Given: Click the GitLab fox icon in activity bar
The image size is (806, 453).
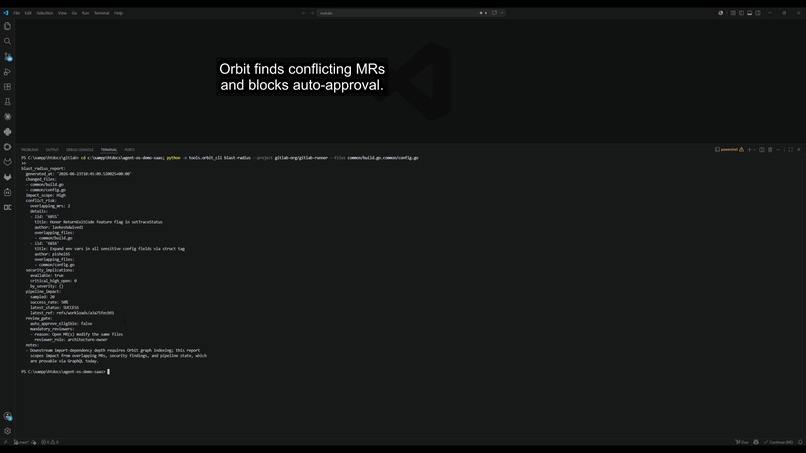Looking at the screenshot, I should [7, 177].
